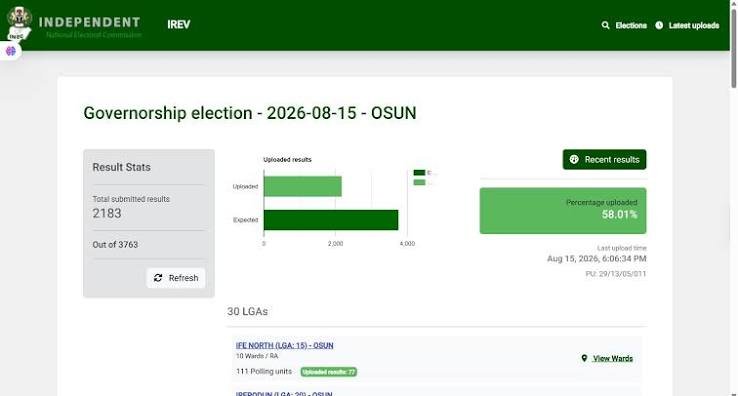Image resolution: width=738 pixels, height=396 pixels.
Task: Click the refresh arrows icon
Action: pyautogui.click(x=158, y=278)
